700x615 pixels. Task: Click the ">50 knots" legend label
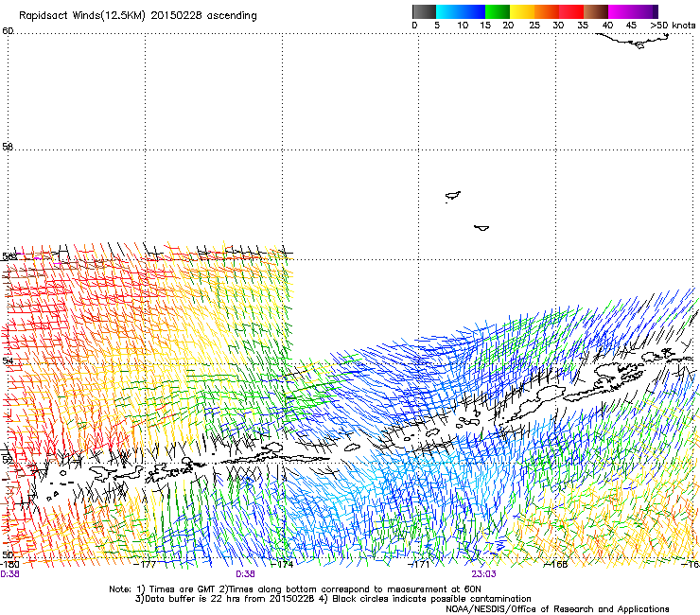click(x=673, y=26)
